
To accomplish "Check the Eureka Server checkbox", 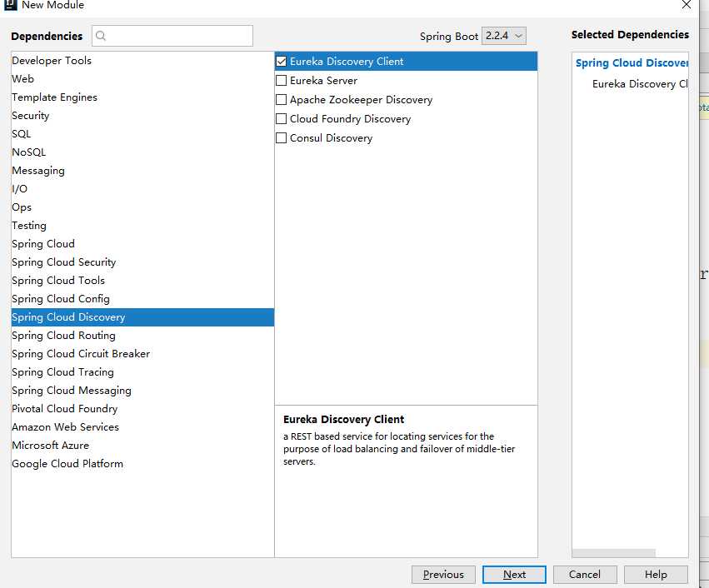I will coord(282,81).
